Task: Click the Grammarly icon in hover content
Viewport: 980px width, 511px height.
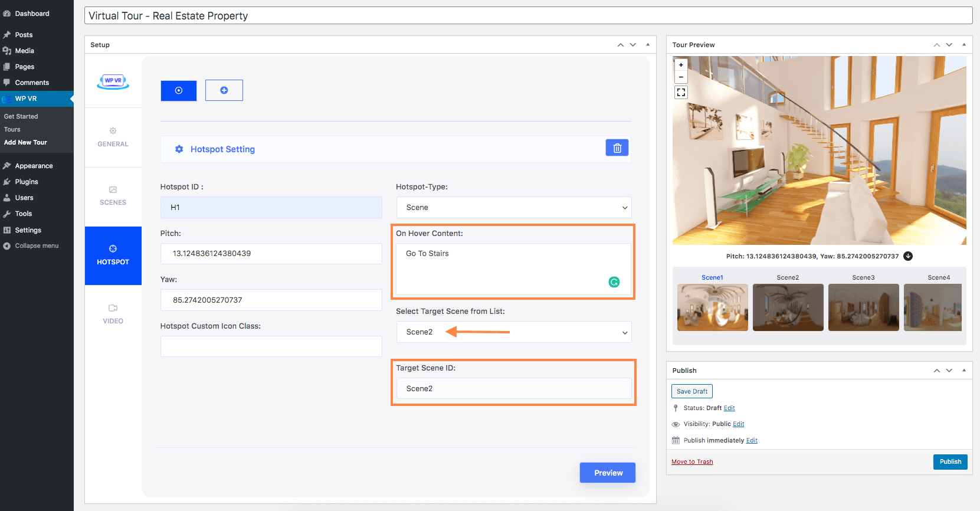Action: (x=614, y=282)
